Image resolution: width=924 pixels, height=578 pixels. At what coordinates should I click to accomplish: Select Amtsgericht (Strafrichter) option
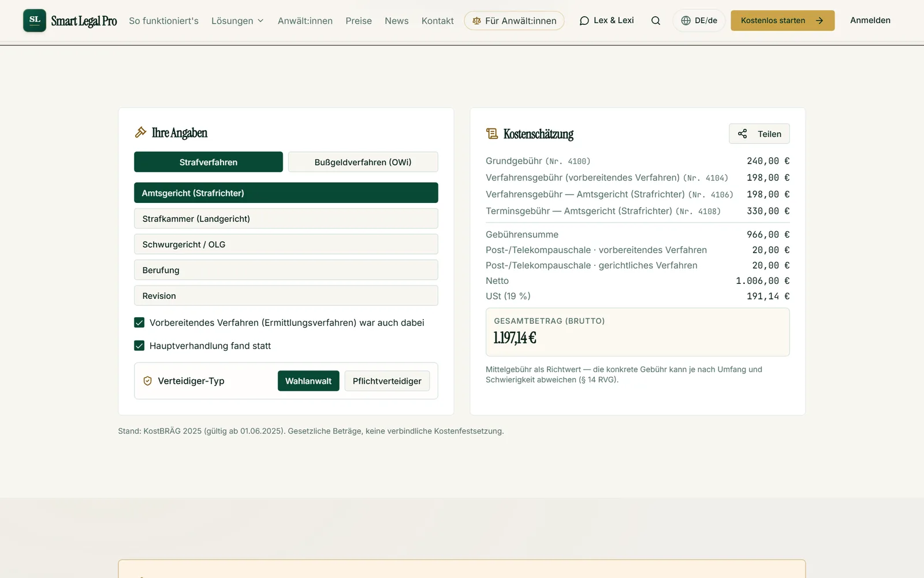point(286,192)
